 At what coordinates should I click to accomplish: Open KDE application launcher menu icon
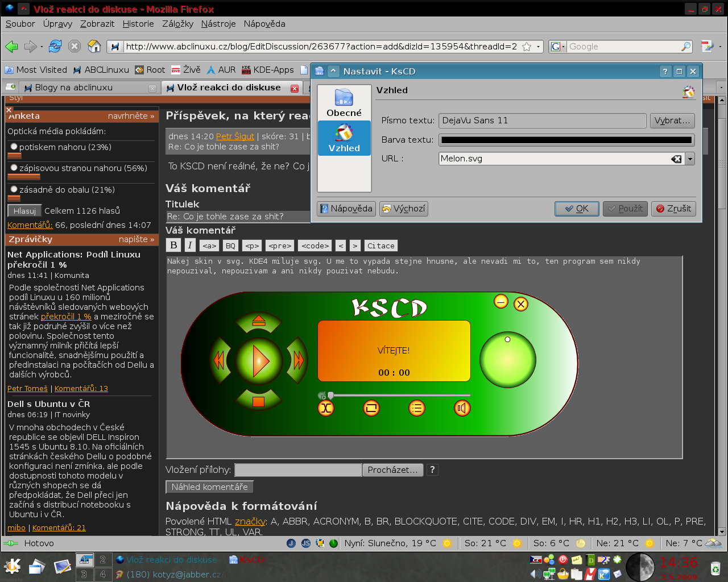tap(12, 567)
